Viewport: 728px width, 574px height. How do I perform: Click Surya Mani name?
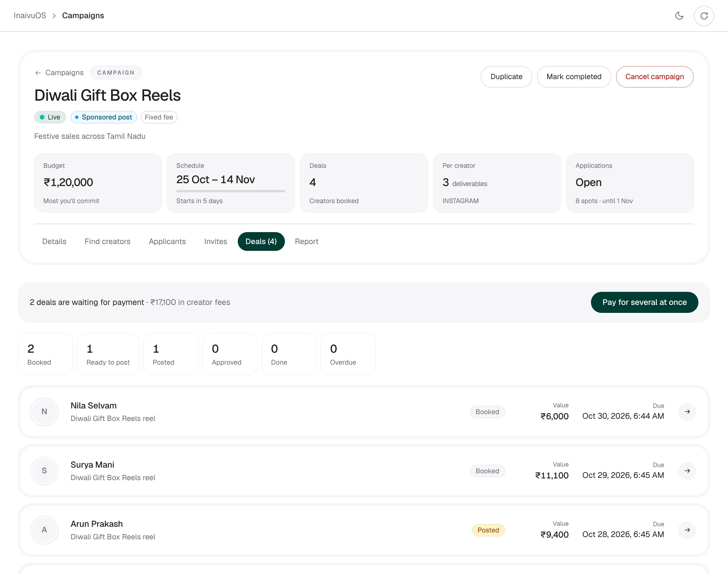pos(92,465)
